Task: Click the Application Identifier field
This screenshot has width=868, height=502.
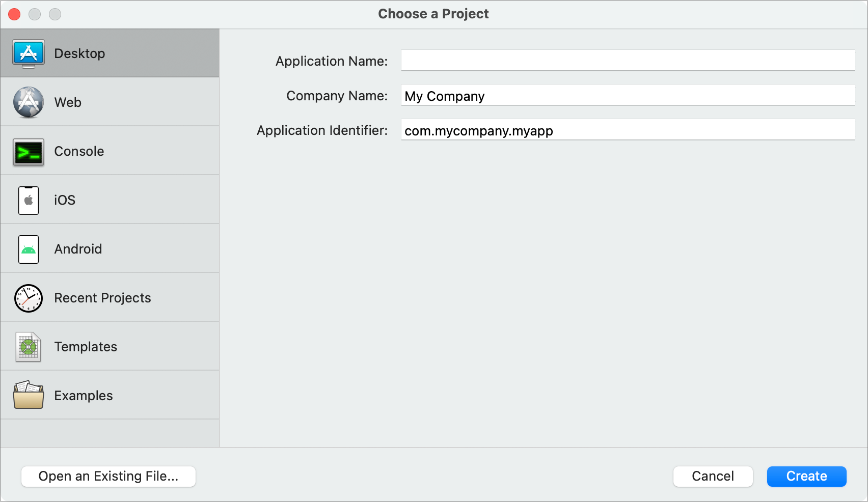Action: (628, 130)
